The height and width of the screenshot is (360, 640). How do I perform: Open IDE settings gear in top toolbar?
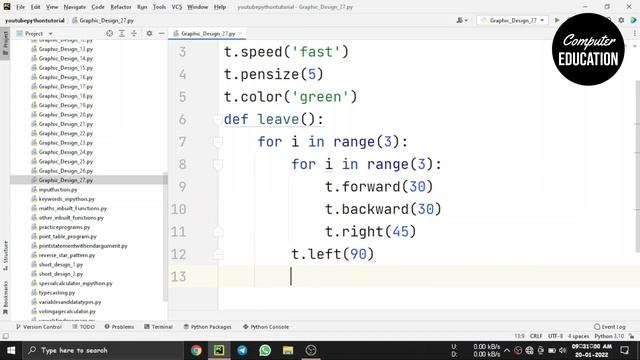621,20
